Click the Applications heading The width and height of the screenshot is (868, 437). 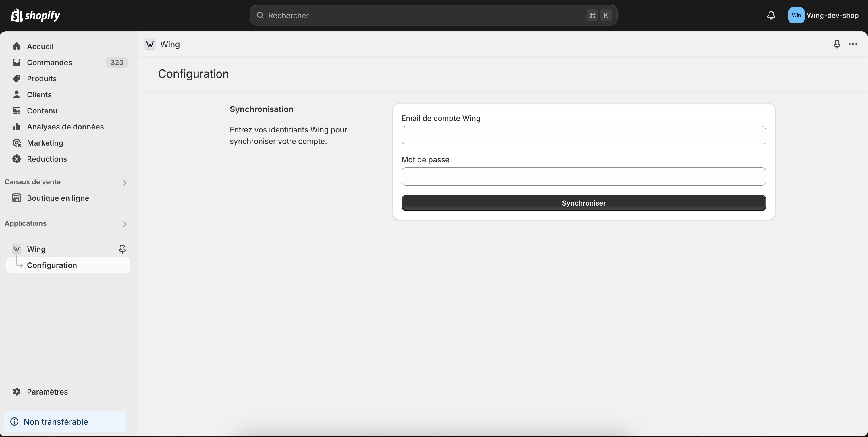click(26, 223)
